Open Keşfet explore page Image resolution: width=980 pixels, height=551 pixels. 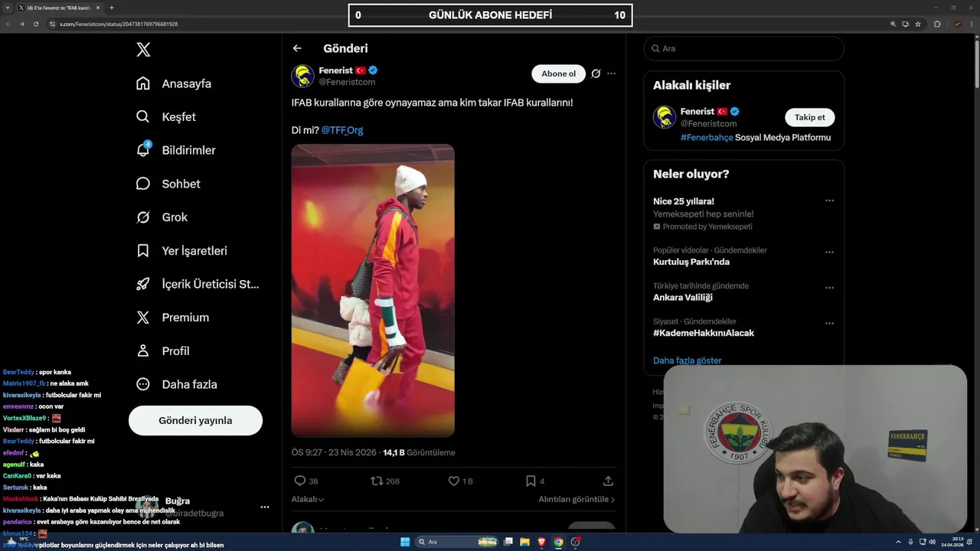166,117
